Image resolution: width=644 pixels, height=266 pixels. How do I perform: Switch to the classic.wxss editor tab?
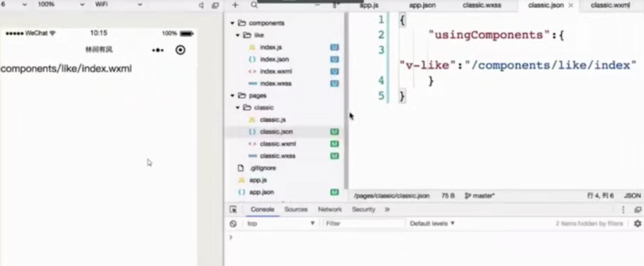[482, 5]
